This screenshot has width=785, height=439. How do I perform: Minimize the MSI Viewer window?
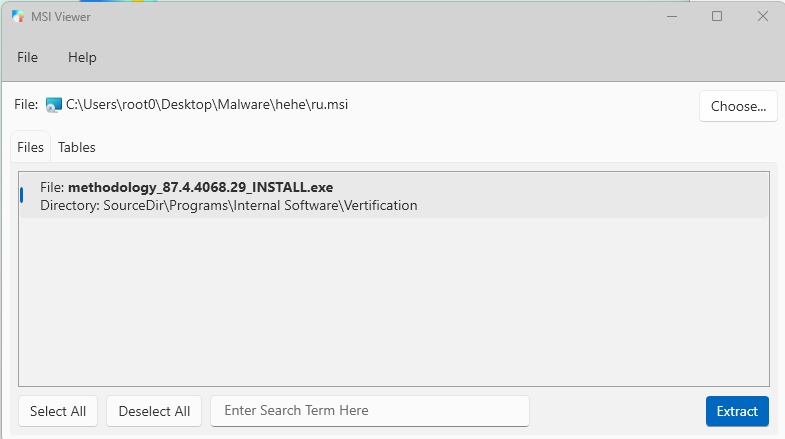pos(672,17)
